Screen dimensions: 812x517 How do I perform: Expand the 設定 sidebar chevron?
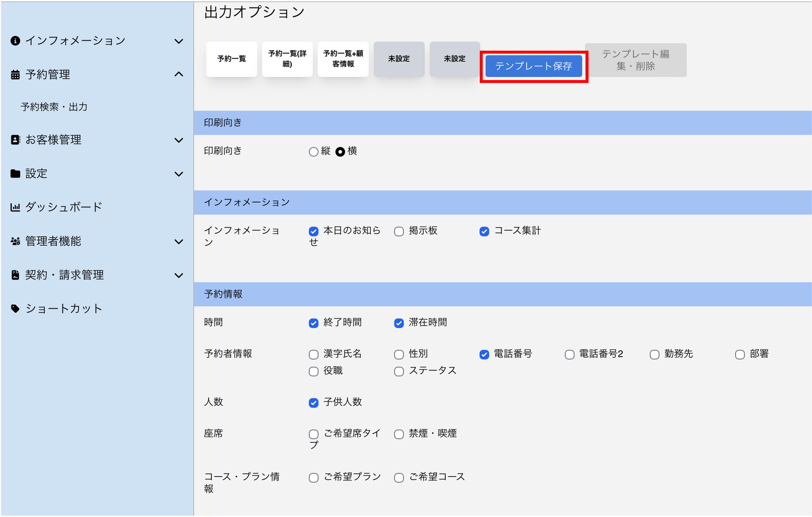(179, 174)
